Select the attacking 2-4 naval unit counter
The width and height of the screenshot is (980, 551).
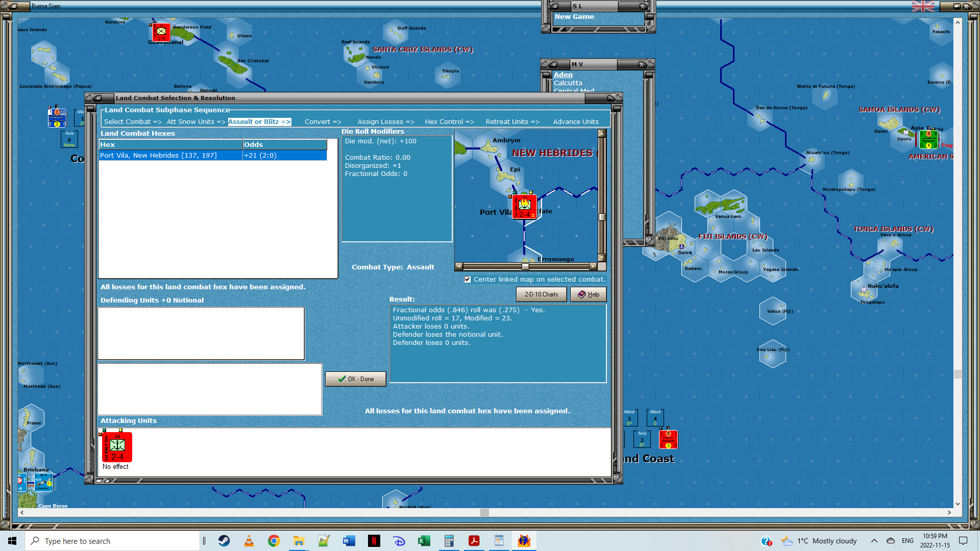point(118,447)
